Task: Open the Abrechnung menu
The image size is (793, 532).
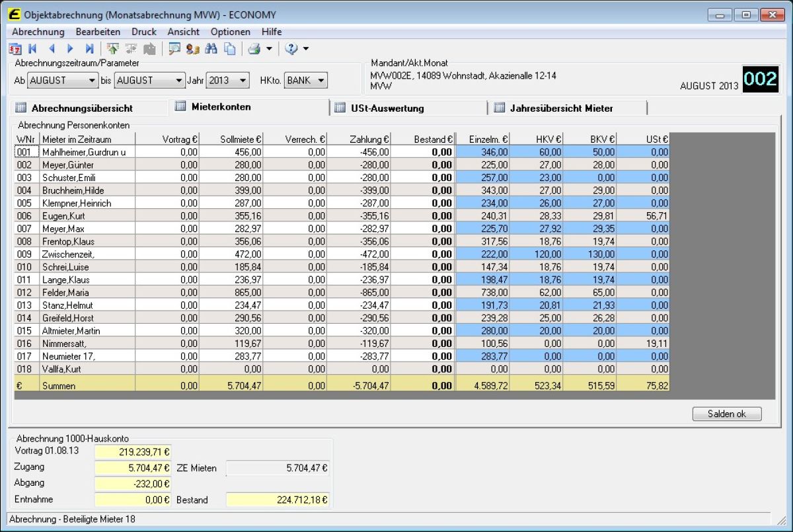Action: point(38,32)
